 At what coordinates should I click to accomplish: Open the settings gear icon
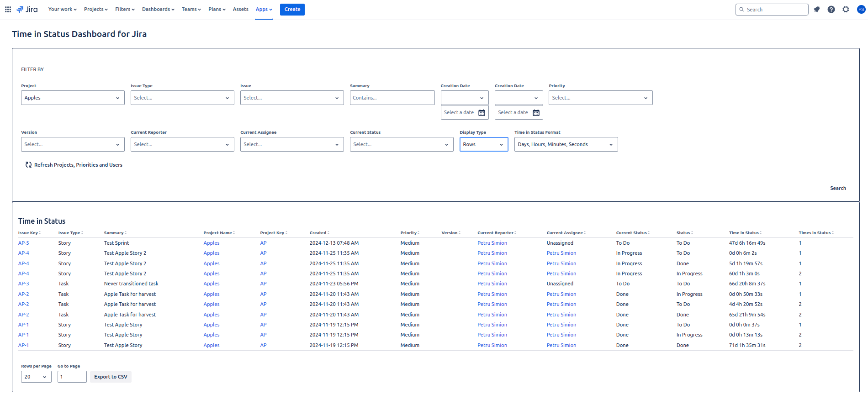pos(846,10)
